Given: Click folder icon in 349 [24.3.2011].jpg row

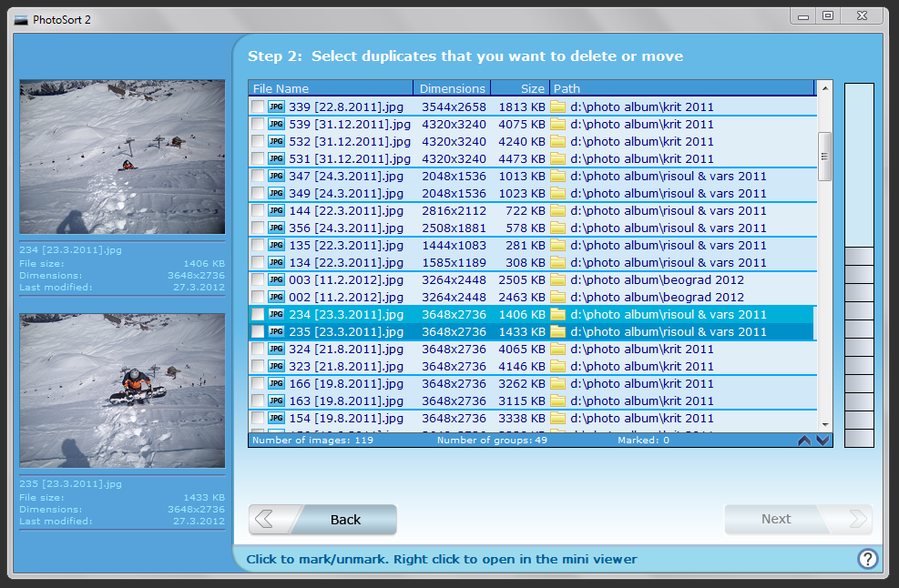Looking at the screenshot, I should 557,193.
